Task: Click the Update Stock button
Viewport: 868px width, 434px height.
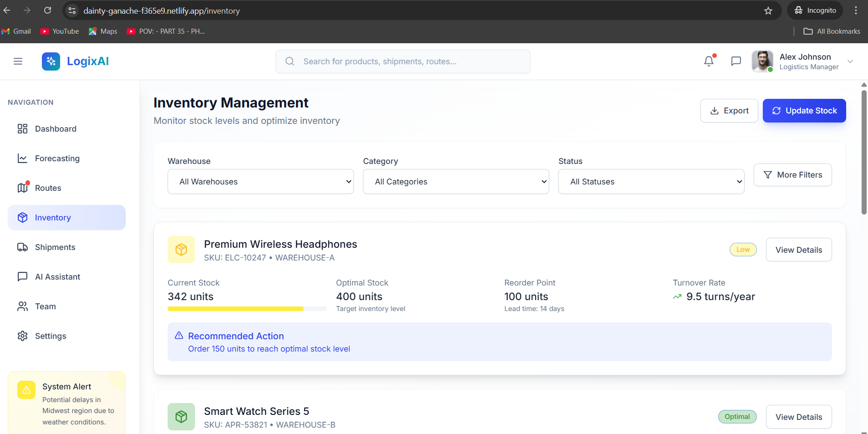Action: coord(804,111)
